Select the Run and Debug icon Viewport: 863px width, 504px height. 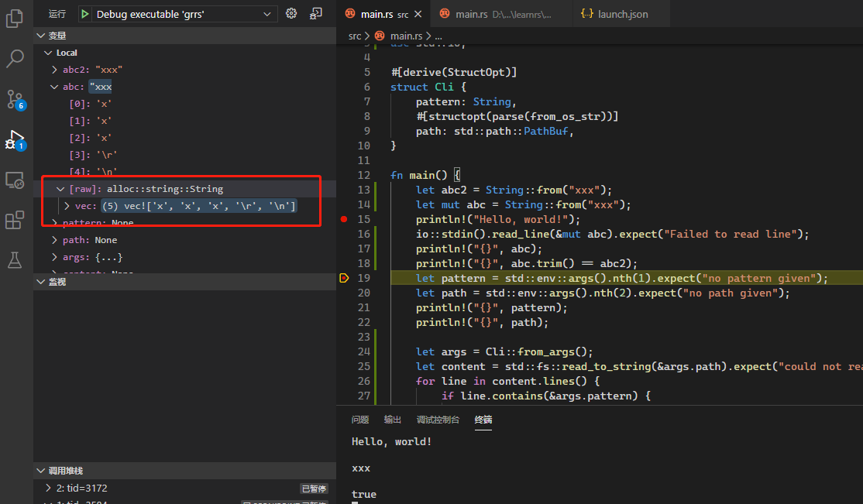[15, 140]
